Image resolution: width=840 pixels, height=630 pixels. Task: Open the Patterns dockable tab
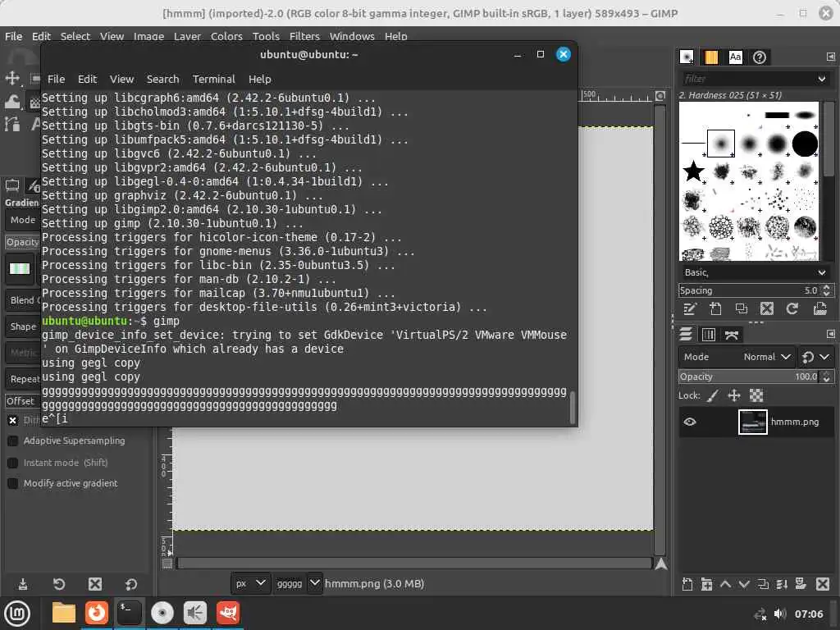click(x=711, y=57)
